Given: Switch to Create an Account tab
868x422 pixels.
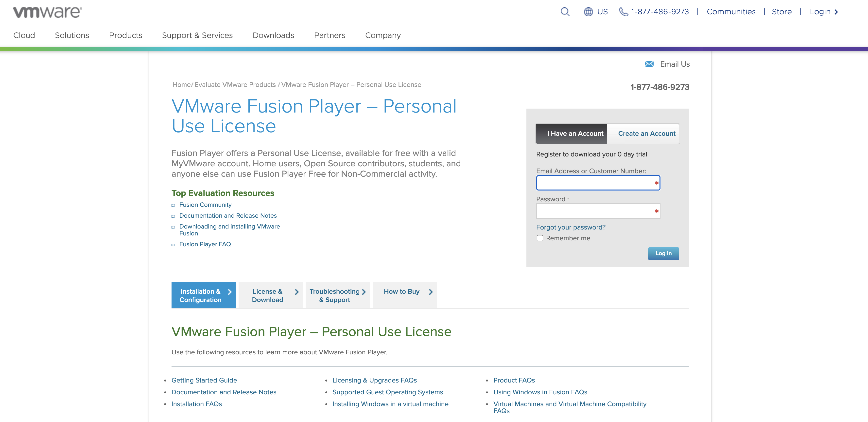Looking at the screenshot, I should [646, 134].
